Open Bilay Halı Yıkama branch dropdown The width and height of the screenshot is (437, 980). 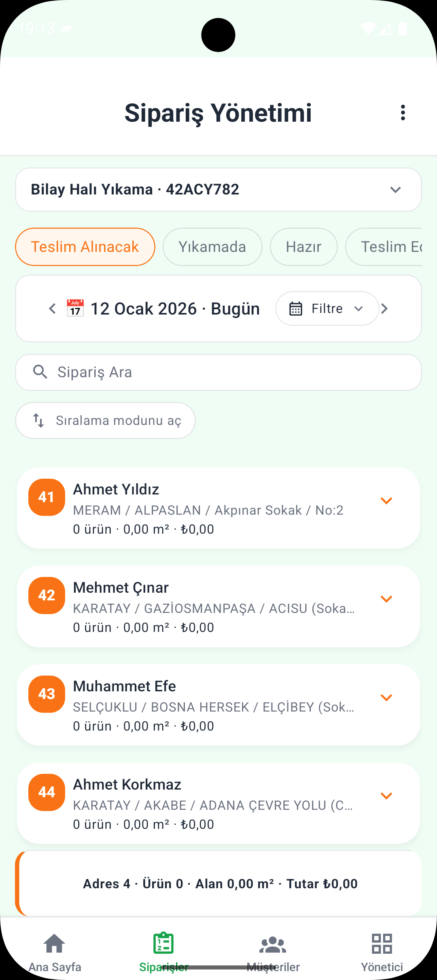point(218,190)
